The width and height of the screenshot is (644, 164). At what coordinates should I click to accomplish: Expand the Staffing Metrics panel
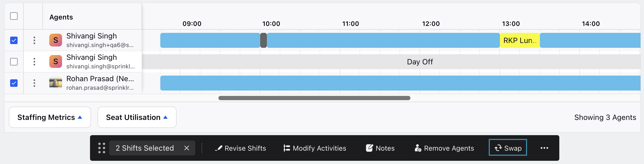(x=50, y=117)
